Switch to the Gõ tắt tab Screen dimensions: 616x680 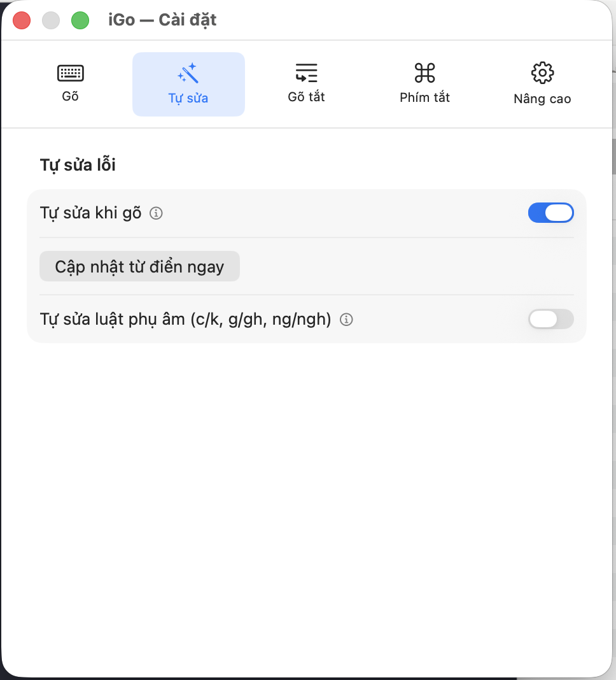tap(307, 84)
